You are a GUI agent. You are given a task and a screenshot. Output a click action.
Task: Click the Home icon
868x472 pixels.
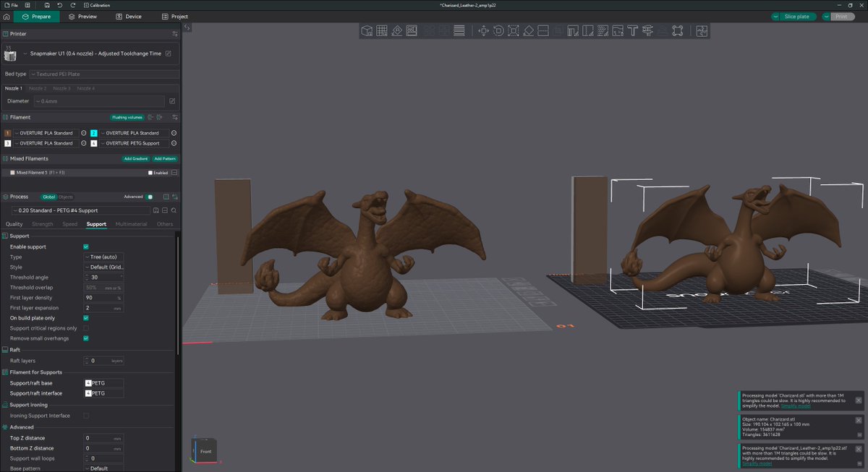(x=7, y=17)
